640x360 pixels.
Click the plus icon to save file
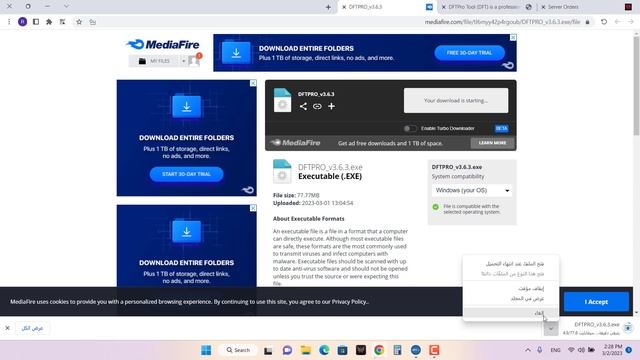click(x=331, y=106)
